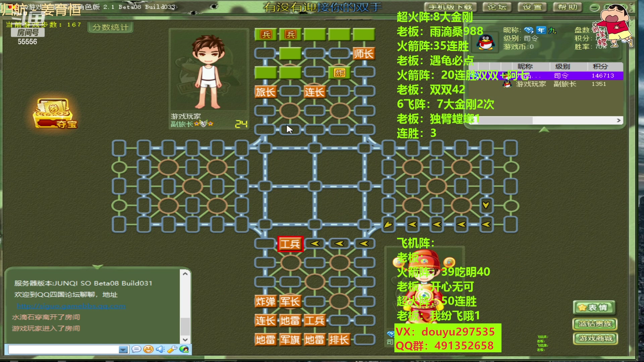Viewport: 644px width, 362px height.
Task: Collapse the player list panel arrow
Action: click(544, 129)
